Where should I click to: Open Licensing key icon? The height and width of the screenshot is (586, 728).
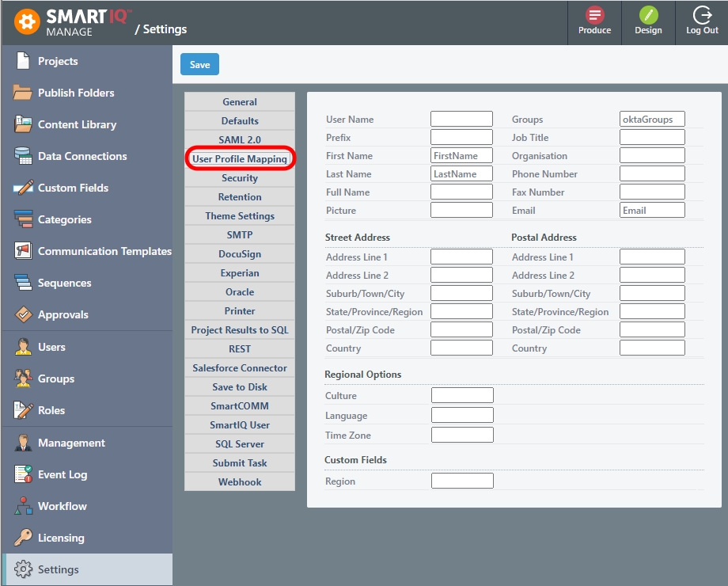23,537
